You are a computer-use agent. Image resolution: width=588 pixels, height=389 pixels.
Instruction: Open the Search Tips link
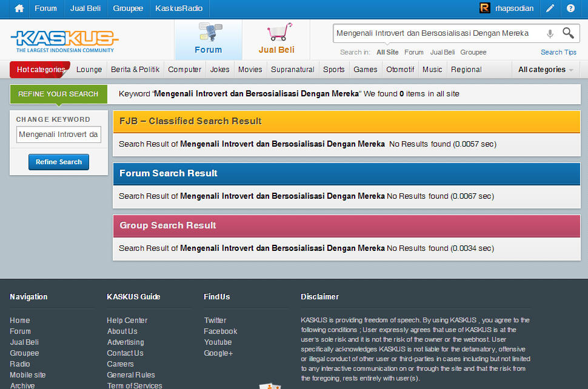(x=558, y=53)
